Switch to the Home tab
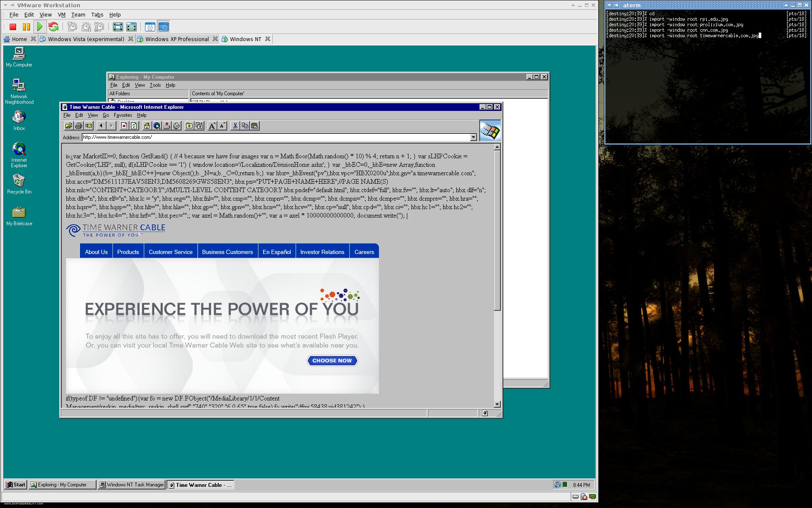This screenshot has height=508, width=812. coord(19,39)
